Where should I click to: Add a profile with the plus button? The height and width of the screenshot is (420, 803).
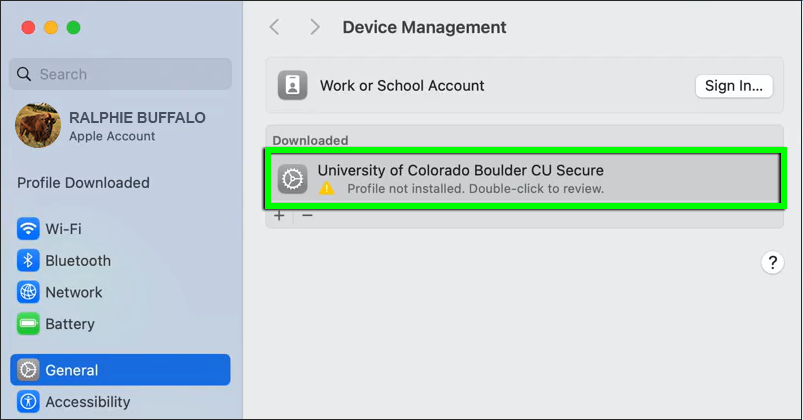pos(279,215)
